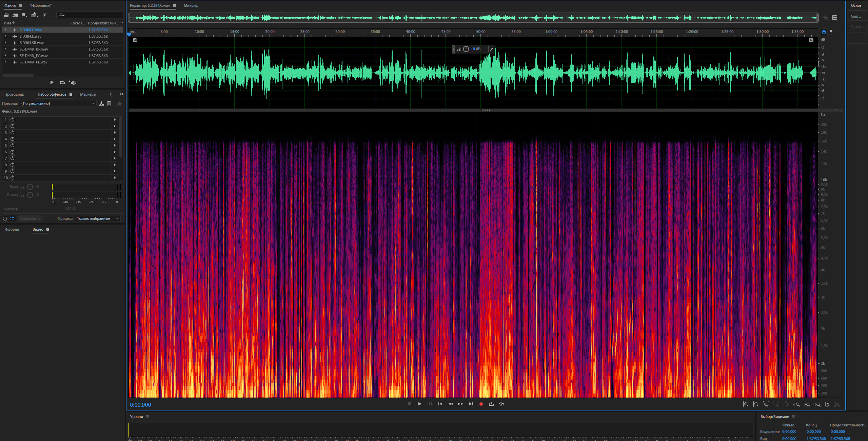Viewport: 868px width, 441px height.
Task: Select SE-D448_FC.wav in file list
Action: click(x=34, y=56)
